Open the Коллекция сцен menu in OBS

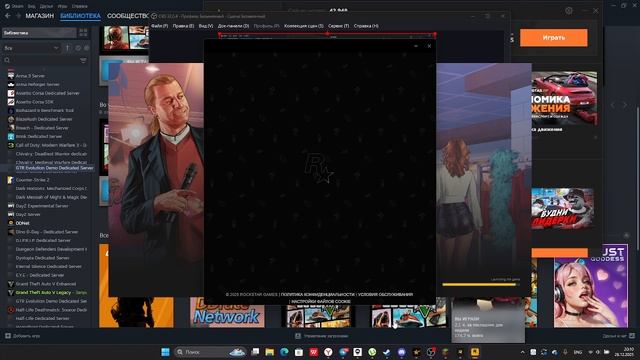click(x=304, y=26)
